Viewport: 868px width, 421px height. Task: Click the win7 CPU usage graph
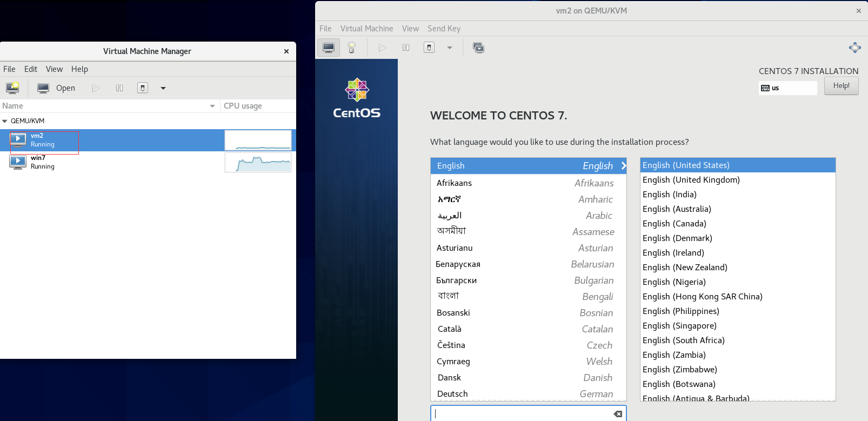point(258,162)
